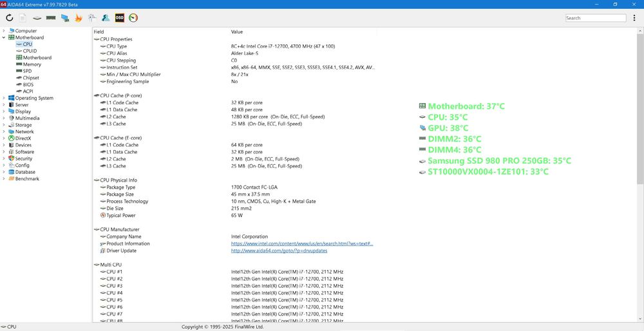Expand the Multimedia tree node
This screenshot has width=644, height=331.
coord(4,118)
